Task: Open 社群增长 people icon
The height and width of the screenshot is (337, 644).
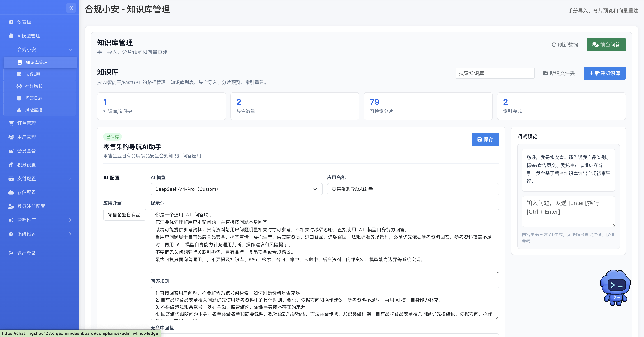Action: [19, 86]
